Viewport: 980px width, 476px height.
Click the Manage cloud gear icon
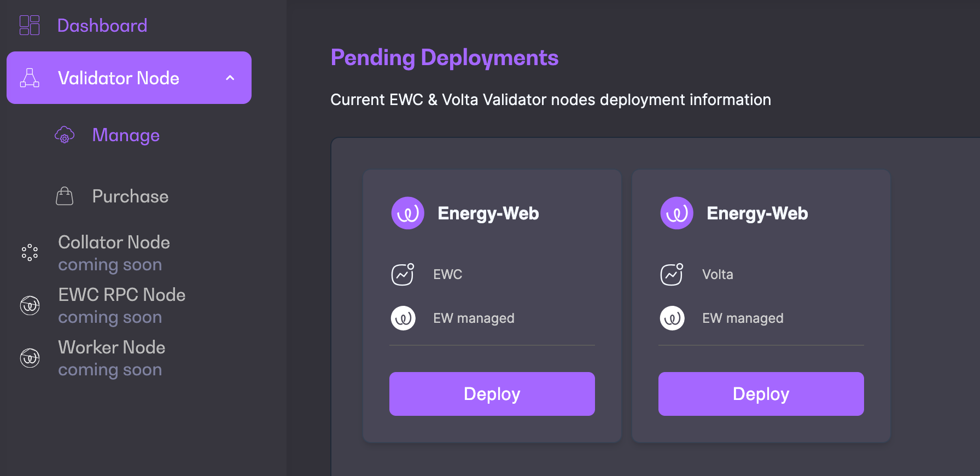point(65,135)
